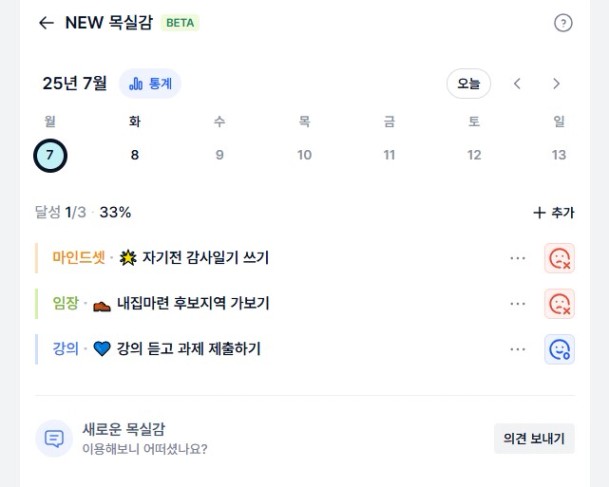Click the shoe emoji on 임장 habit
Viewport: 609px width, 487px height.
[102, 306]
